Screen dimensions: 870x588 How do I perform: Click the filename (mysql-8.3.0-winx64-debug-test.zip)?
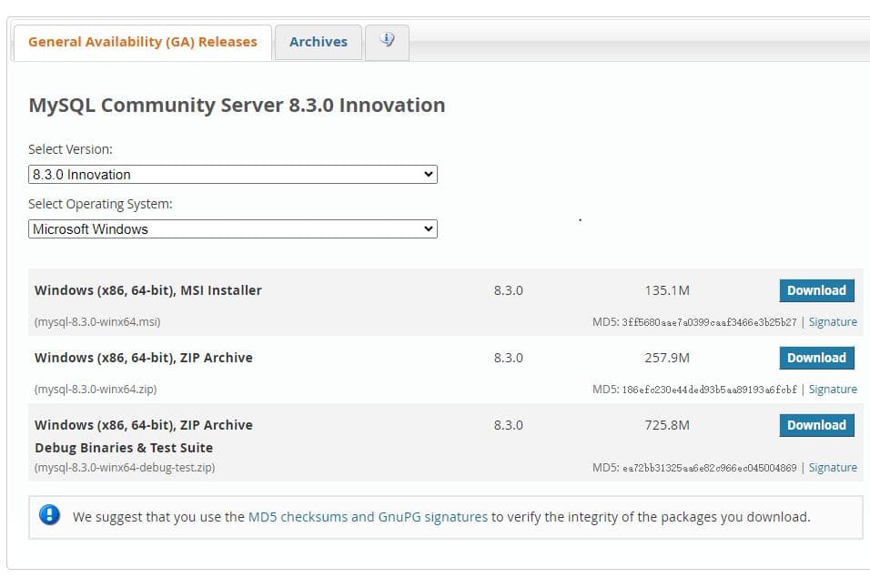[x=125, y=467]
